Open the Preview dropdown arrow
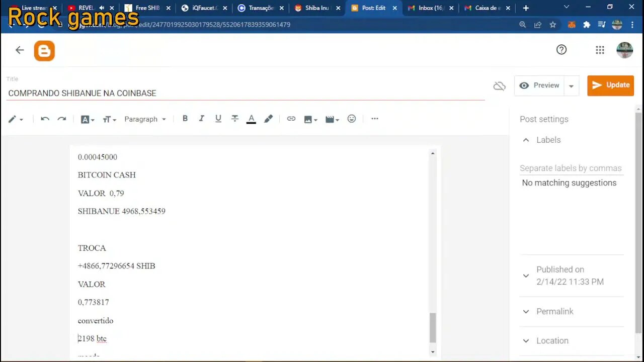Image resolution: width=644 pixels, height=362 pixels. (x=571, y=86)
